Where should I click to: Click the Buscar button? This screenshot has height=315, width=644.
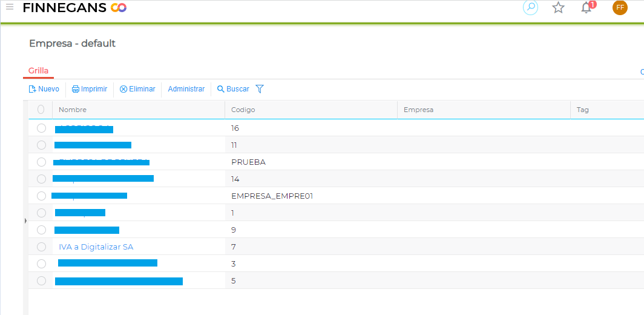point(233,89)
